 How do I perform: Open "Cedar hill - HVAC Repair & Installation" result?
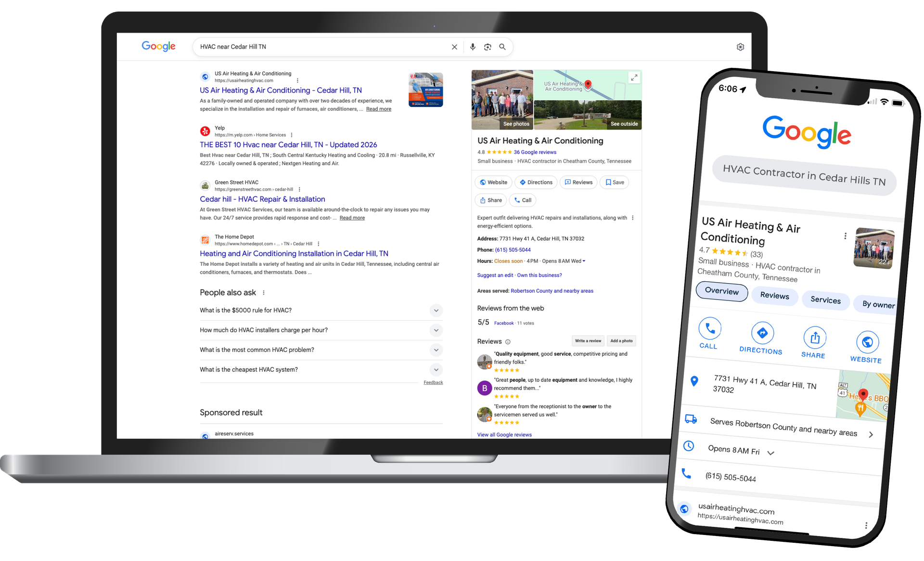pyautogui.click(x=262, y=199)
